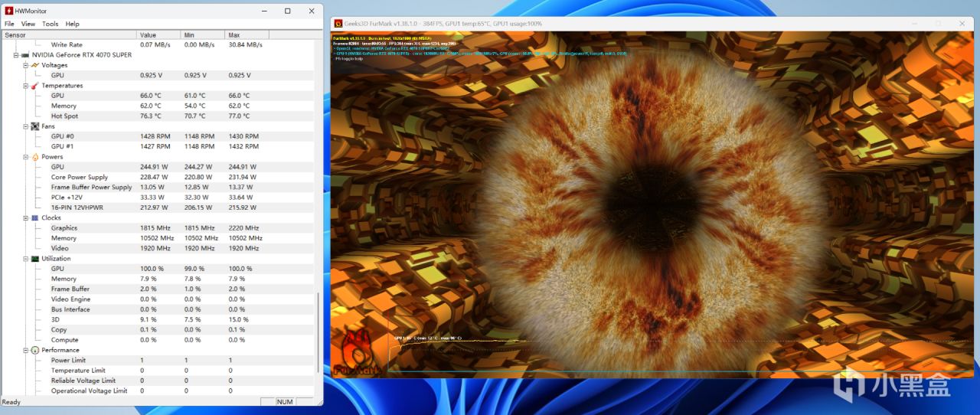
Task: Select the NVIDIA GeForce RTX 4070 SUPER label
Action: (82, 55)
